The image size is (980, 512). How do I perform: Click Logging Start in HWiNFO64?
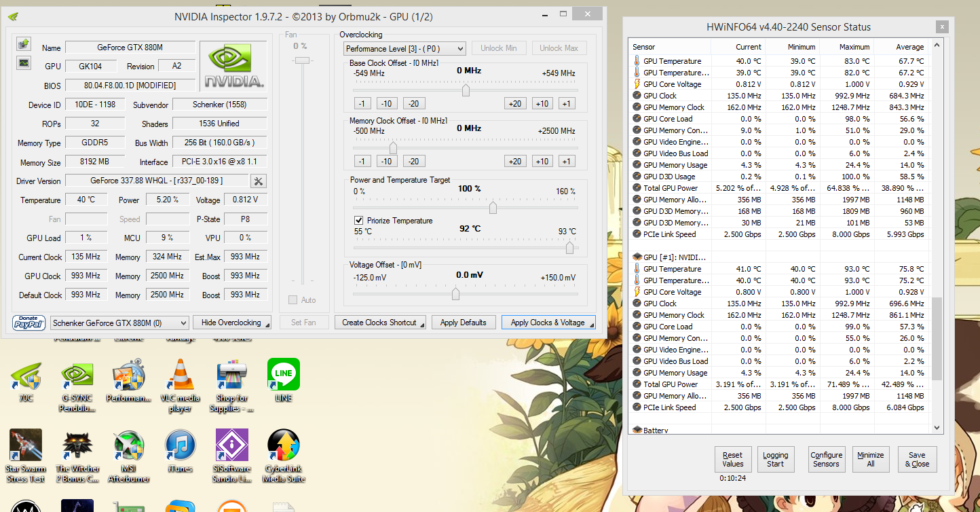click(776, 460)
